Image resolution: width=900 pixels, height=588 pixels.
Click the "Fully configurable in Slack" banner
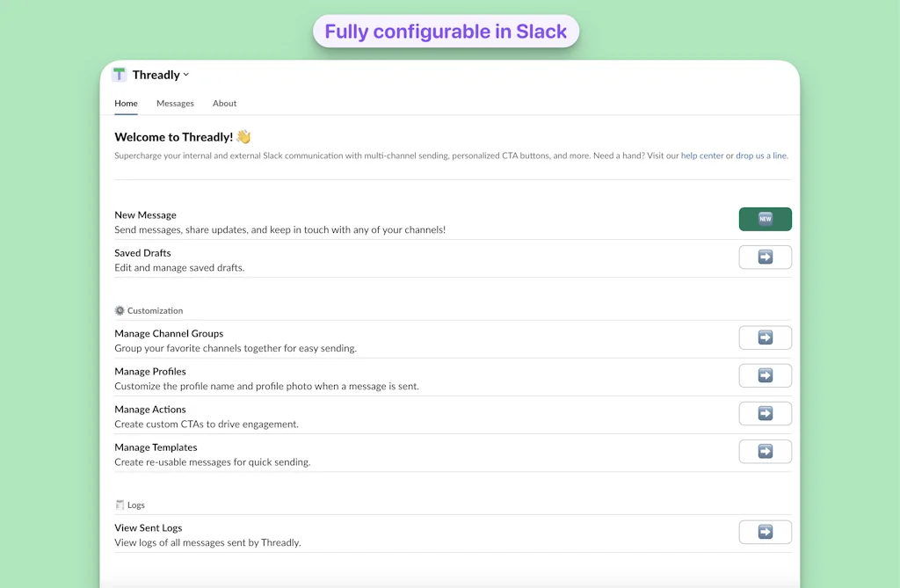[x=446, y=32]
